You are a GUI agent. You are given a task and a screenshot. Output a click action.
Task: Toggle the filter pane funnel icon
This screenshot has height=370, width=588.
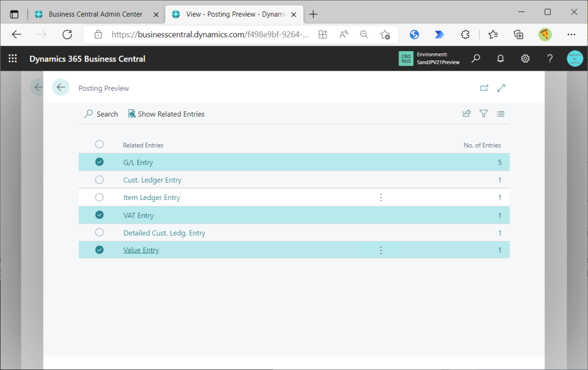(483, 114)
